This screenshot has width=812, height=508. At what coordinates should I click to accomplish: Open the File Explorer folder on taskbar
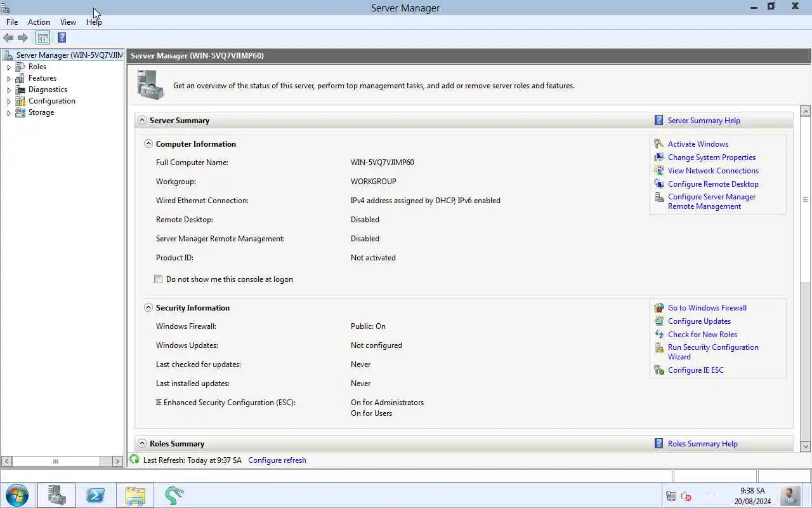(134, 495)
